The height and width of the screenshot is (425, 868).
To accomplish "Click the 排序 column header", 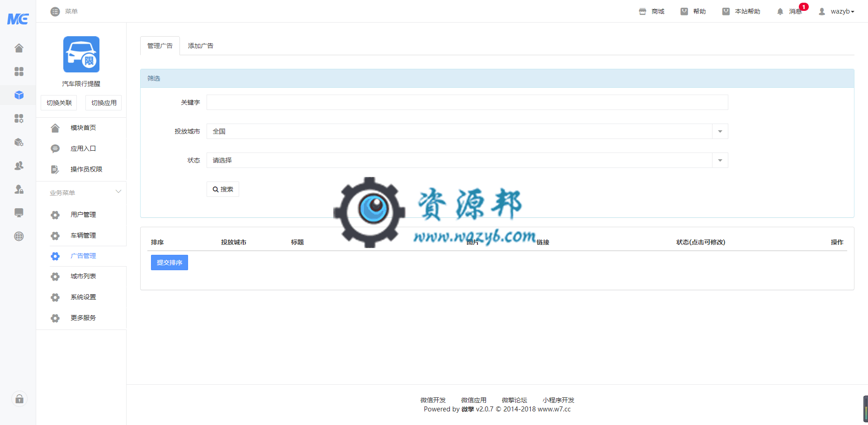I will (157, 242).
